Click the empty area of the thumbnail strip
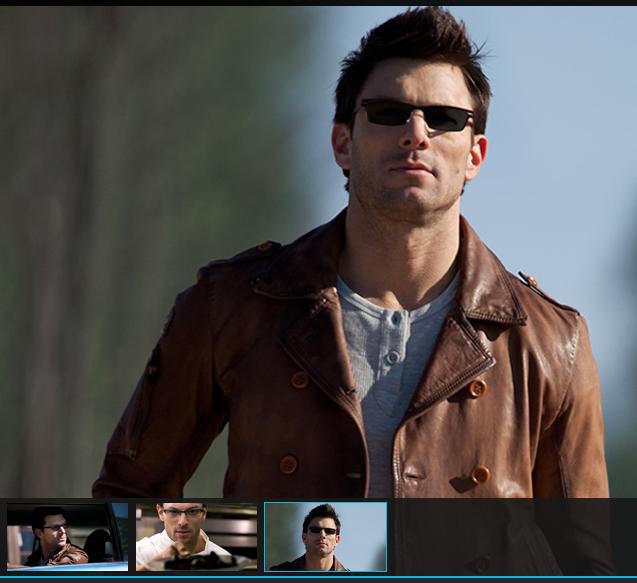Screen dimensions: 637x583 click(510, 537)
